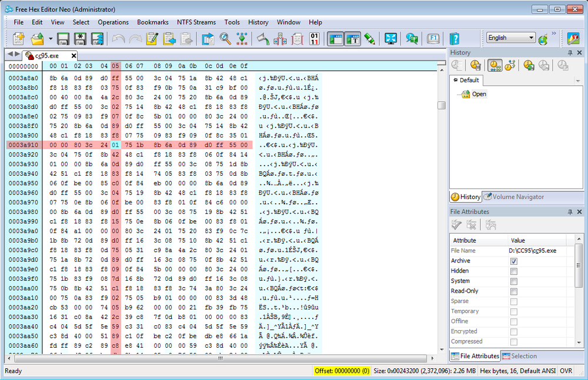The width and height of the screenshot is (588, 380).
Task: Close the History panel
Action: pyautogui.click(x=579, y=53)
